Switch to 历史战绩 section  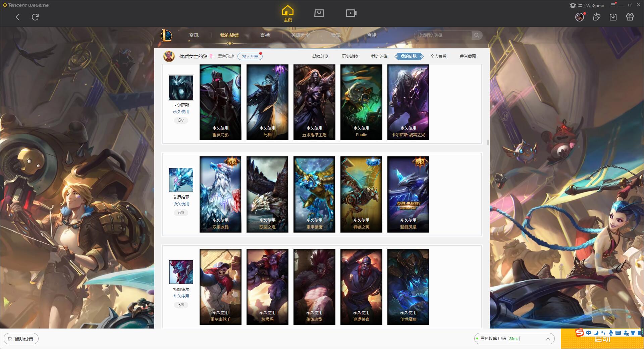[350, 56]
